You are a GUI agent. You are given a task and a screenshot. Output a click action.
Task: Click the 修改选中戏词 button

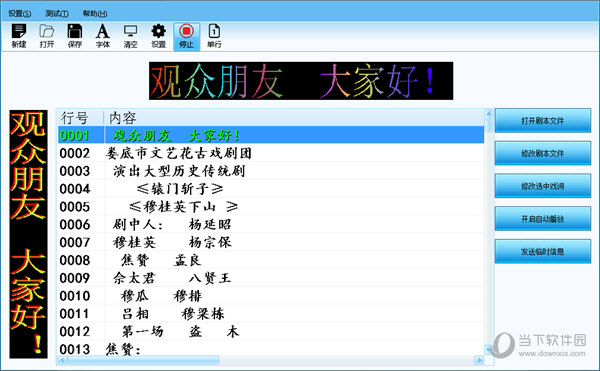(543, 186)
